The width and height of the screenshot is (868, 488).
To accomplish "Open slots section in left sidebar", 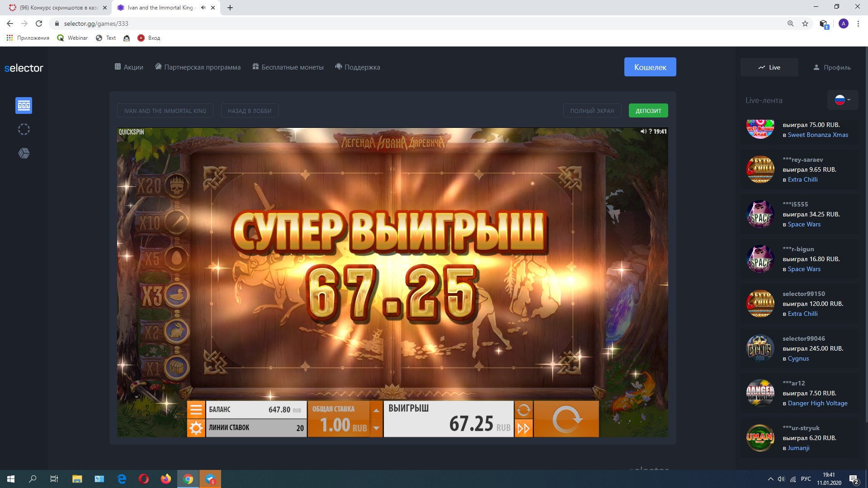I will (24, 106).
